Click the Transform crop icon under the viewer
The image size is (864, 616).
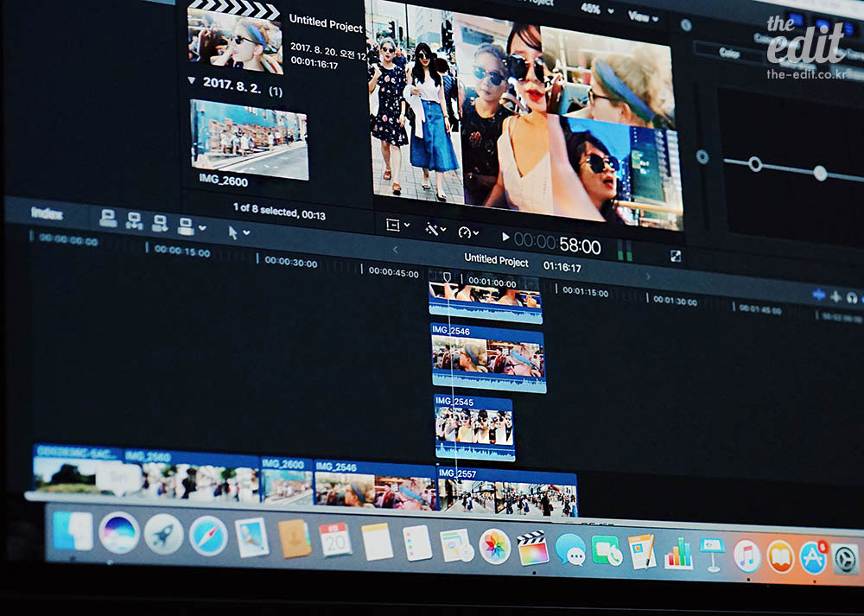coord(392,225)
